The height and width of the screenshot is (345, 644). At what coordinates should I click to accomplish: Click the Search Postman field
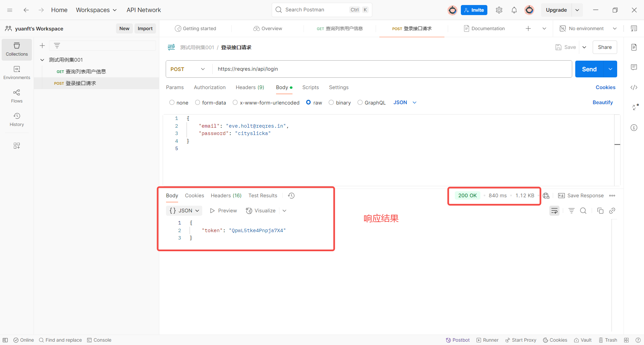coord(322,10)
